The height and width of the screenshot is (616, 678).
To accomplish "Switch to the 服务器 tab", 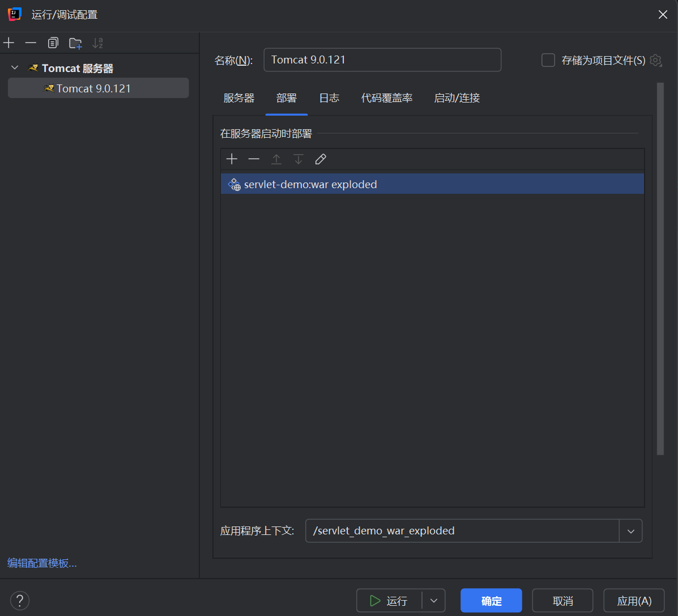I will pyautogui.click(x=238, y=98).
